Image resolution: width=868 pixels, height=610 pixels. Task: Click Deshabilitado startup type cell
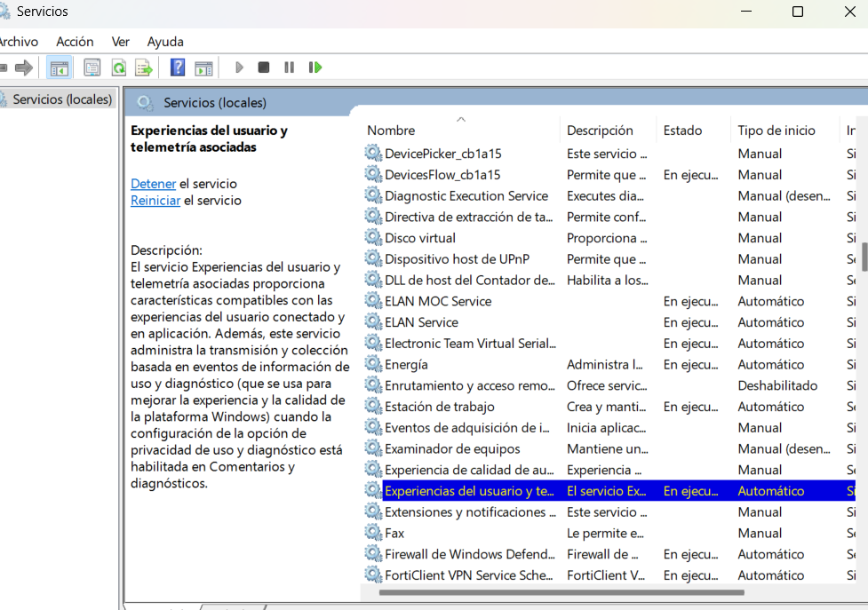point(777,385)
